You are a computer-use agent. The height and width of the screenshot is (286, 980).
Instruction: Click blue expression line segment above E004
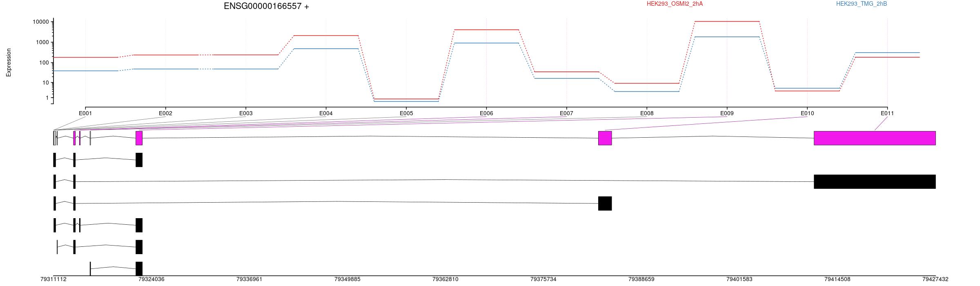326,49
